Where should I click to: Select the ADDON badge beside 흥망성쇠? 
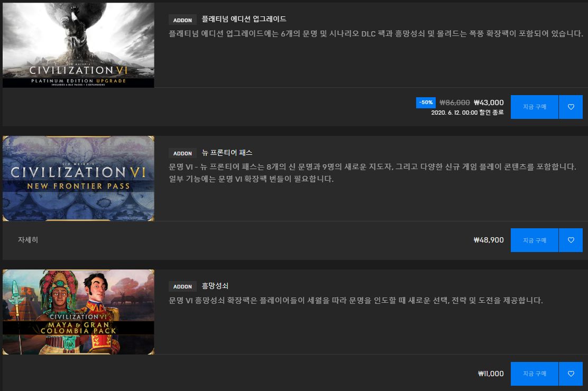pos(182,286)
